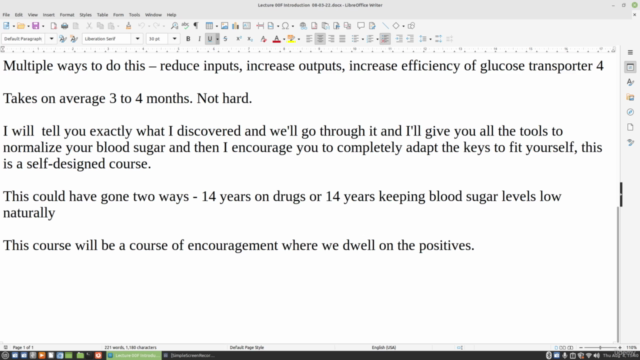The width and height of the screenshot is (640, 360).
Task: Click the Font Color red A swatch
Action: 277,39
